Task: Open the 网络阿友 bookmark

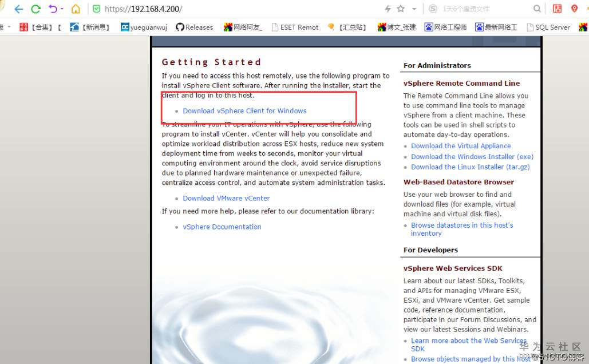Action: point(243,27)
